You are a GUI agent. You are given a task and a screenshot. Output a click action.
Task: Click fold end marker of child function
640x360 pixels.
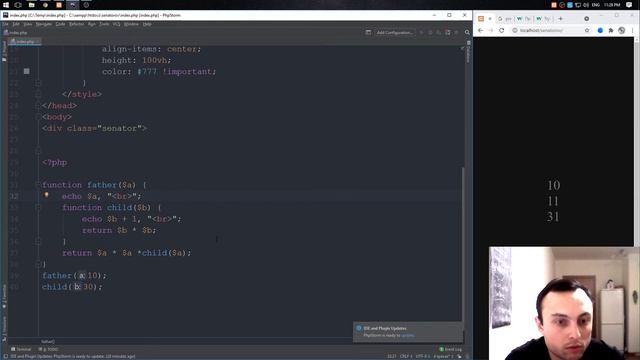[38, 241]
